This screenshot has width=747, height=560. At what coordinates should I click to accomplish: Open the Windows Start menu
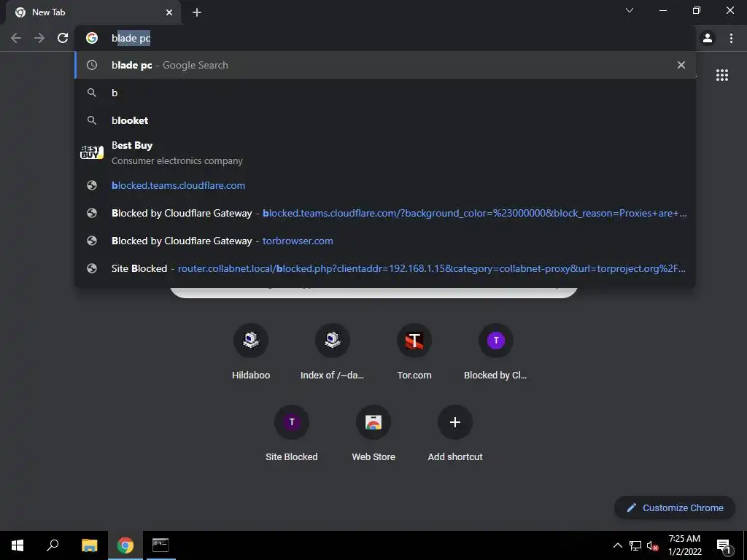18,545
